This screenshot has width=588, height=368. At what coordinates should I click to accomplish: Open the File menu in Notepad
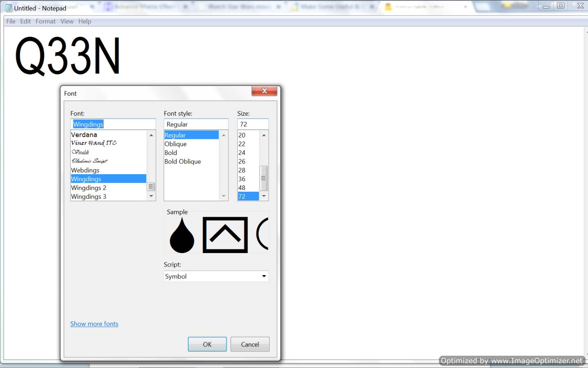point(11,21)
